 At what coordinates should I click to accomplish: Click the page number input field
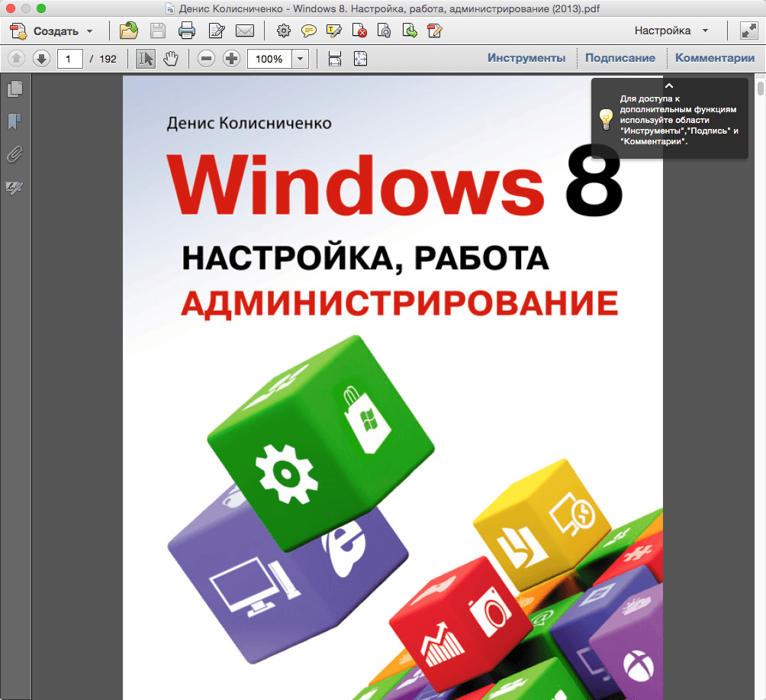click(69, 59)
